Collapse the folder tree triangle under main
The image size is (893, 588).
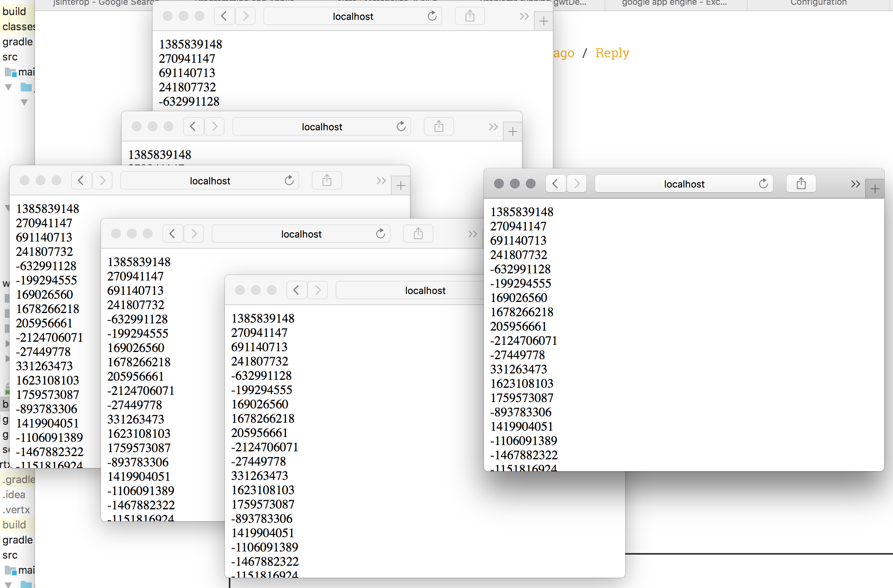click(x=8, y=87)
